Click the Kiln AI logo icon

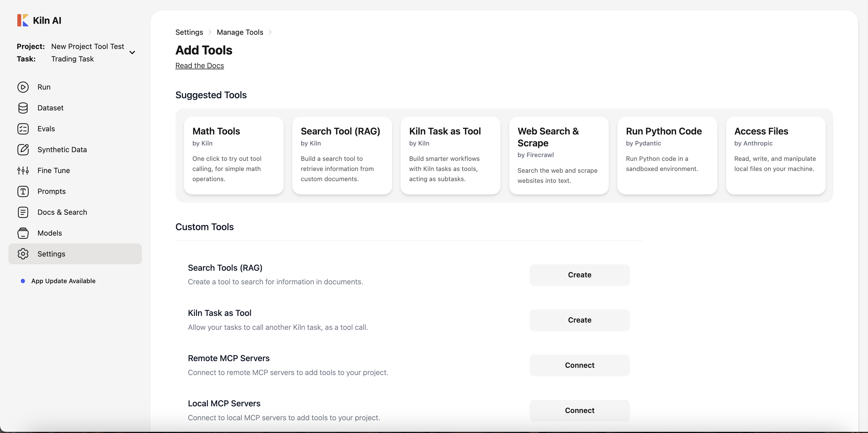pyautogui.click(x=23, y=20)
